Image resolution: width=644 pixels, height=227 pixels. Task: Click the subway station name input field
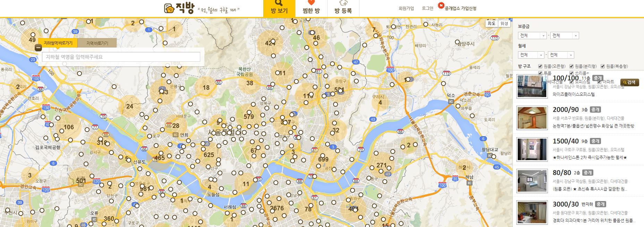pos(121,57)
